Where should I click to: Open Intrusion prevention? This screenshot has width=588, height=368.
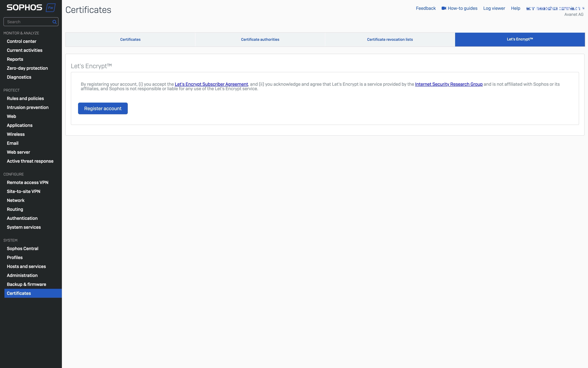pos(28,108)
